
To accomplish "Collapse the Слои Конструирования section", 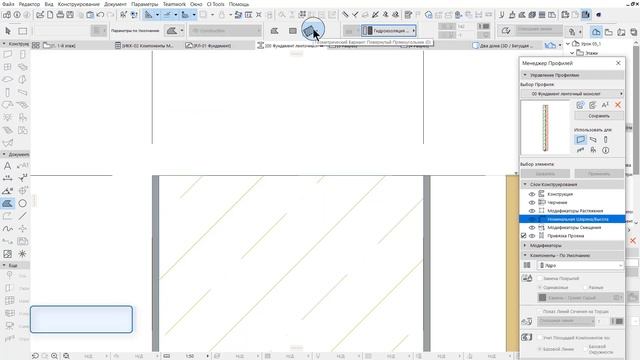I will pyautogui.click(x=525, y=184).
